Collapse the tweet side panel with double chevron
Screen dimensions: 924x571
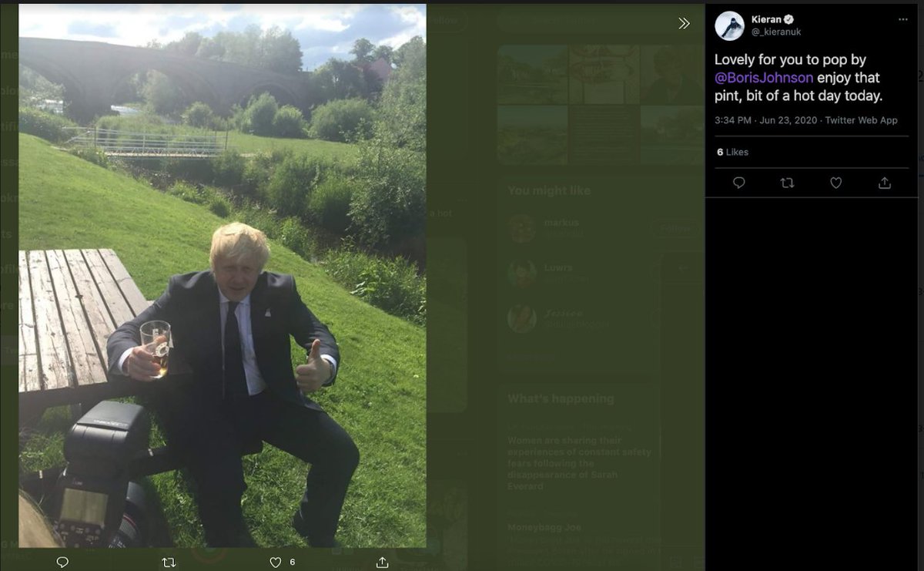[x=684, y=24]
